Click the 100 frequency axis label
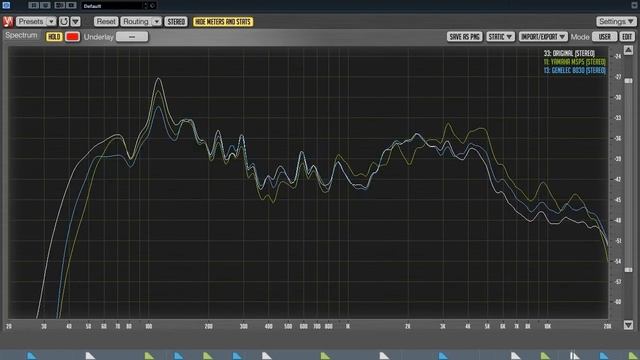Screen dimensions: 640x360 pyautogui.click(x=149, y=326)
